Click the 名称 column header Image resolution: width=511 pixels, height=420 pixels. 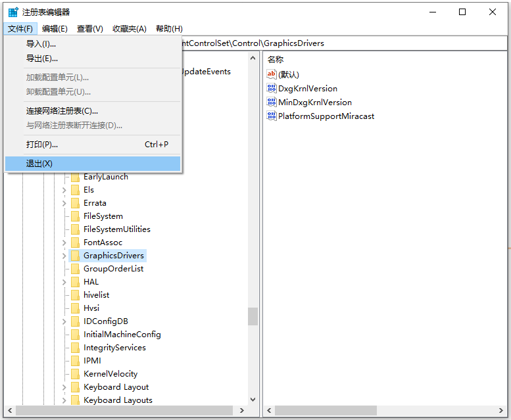(276, 60)
